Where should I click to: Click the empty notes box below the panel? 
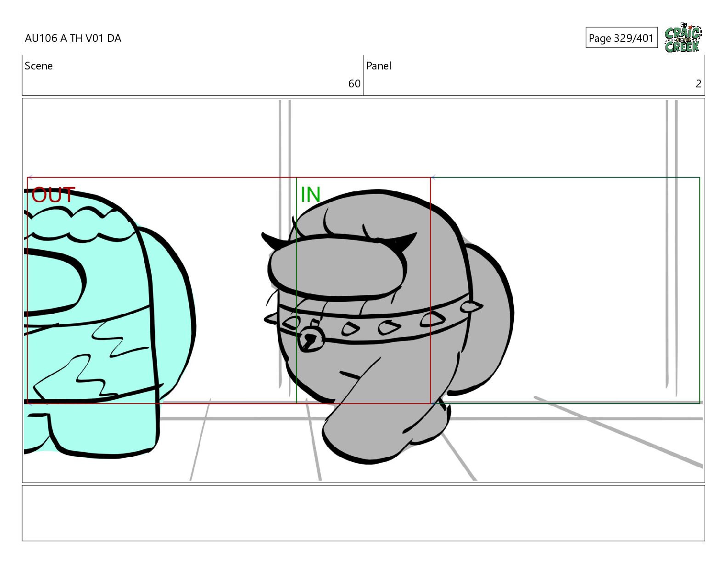[x=364, y=513]
